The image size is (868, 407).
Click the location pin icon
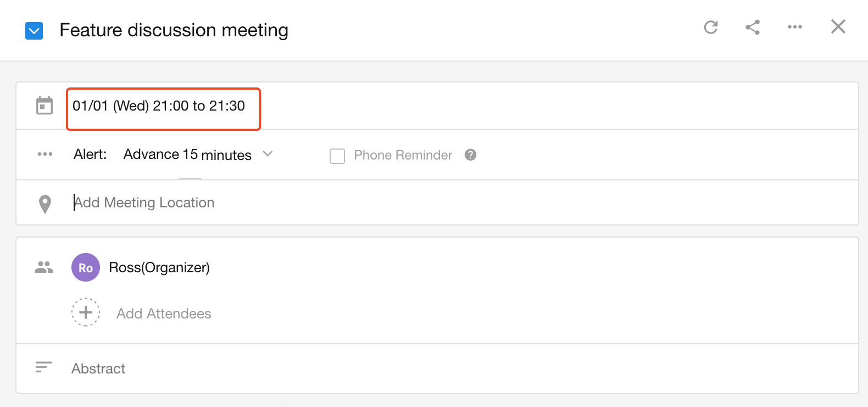(45, 204)
